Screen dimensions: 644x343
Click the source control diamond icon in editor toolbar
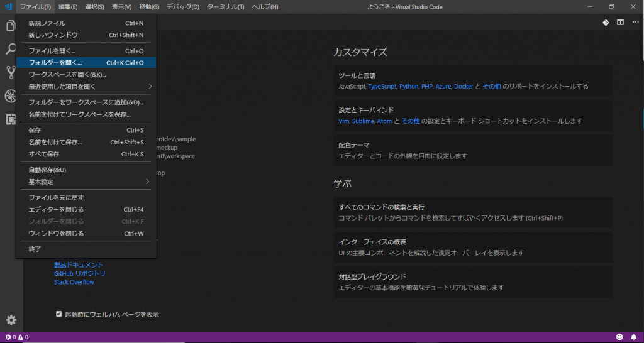[x=606, y=22]
